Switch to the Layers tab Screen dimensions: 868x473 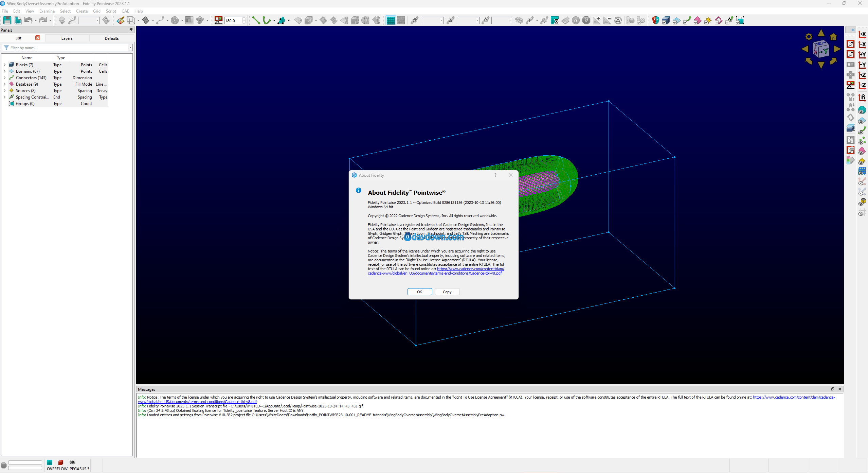67,38
